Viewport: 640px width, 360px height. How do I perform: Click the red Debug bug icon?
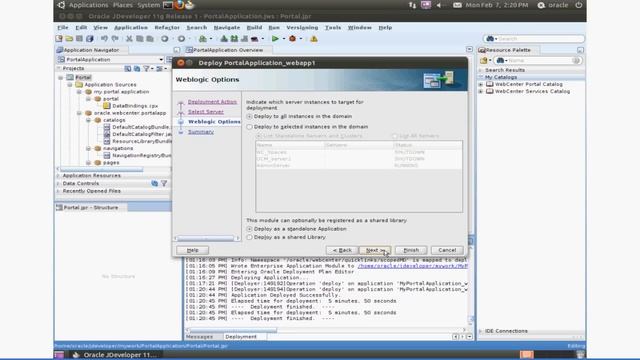click(x=292, y=39)
